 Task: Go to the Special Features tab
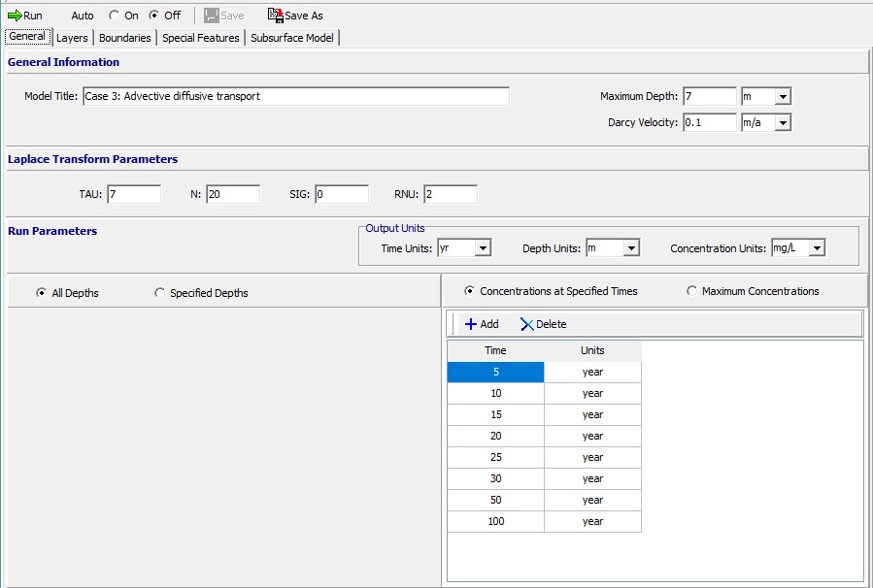(x=200, y=38)
